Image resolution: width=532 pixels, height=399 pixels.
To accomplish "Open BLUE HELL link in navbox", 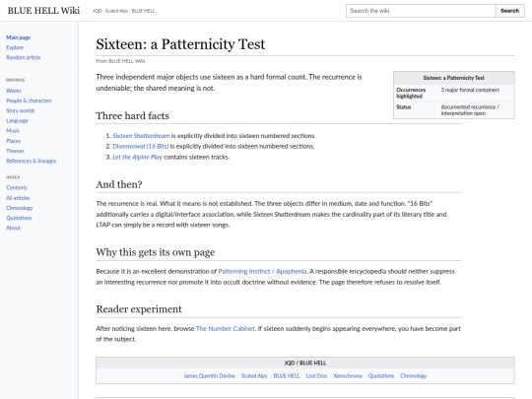I will pyautogui.click(x=287, y=376).
